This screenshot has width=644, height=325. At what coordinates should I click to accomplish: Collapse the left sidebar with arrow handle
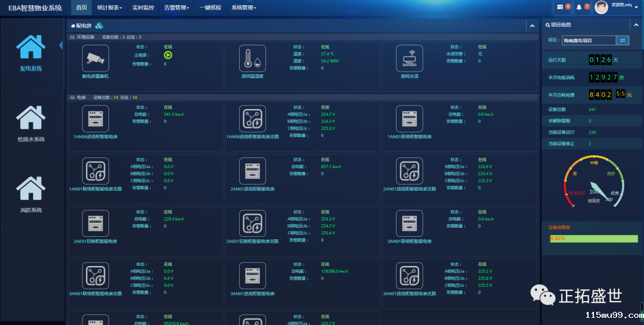[x=61, y=45]
